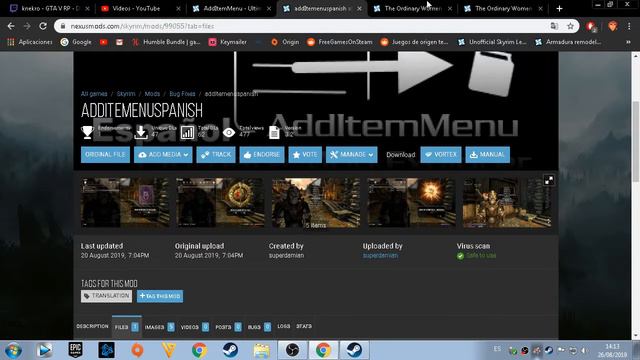Reload the page with the refresh icon

[43, 26]
